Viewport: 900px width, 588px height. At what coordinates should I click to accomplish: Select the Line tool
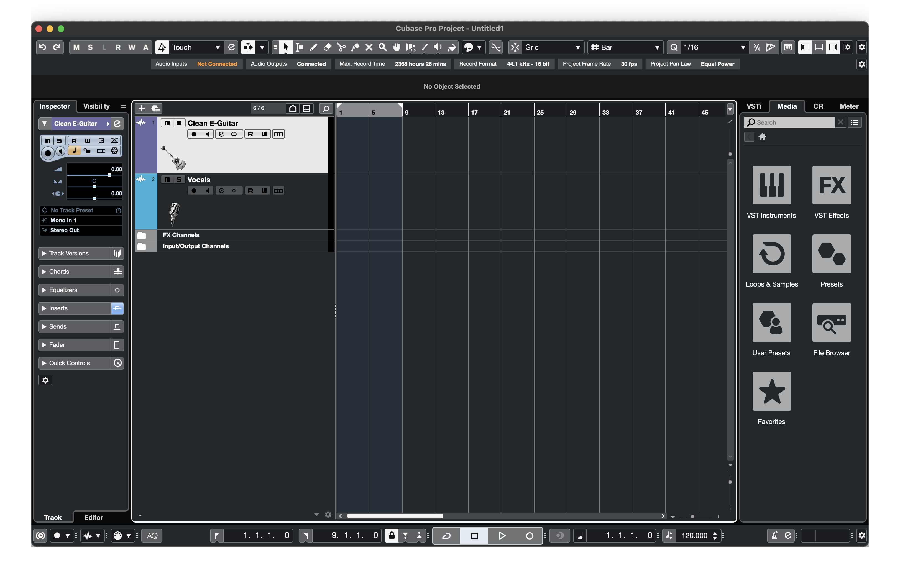[424, 47]
